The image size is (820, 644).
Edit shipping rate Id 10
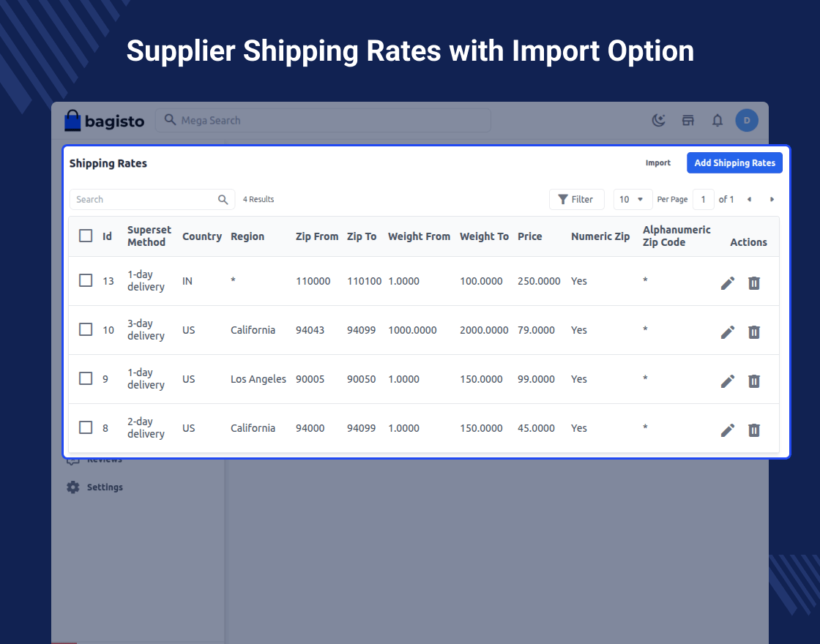[x=728, y=332]
